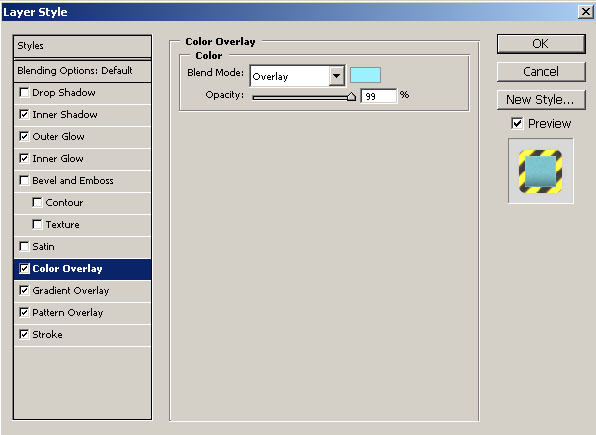The width and height of the screenshot is (596, 435).
Task: Open Blending Options: Default section
Action: 82,71
